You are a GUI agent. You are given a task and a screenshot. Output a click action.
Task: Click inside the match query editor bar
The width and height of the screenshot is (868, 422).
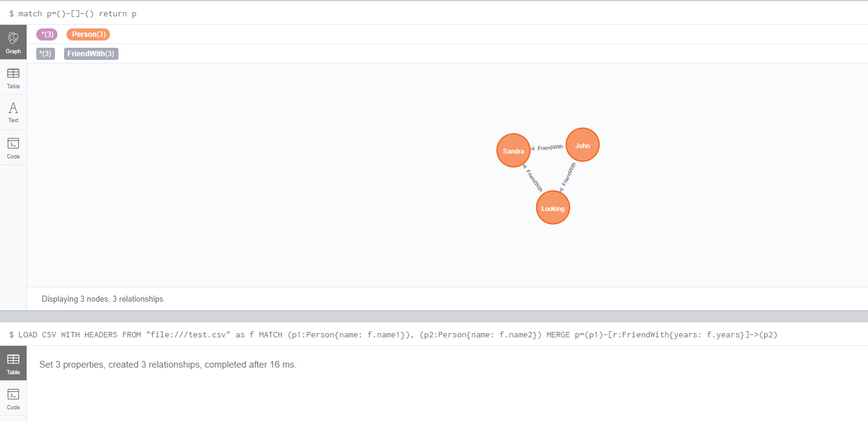tap(242, 13)
